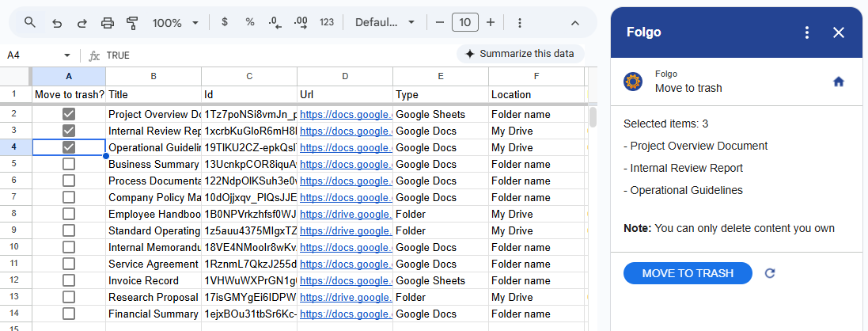Screen dimensions: 868x331
Task: Open URL link for Employee Handbook row
Action: 346,214
